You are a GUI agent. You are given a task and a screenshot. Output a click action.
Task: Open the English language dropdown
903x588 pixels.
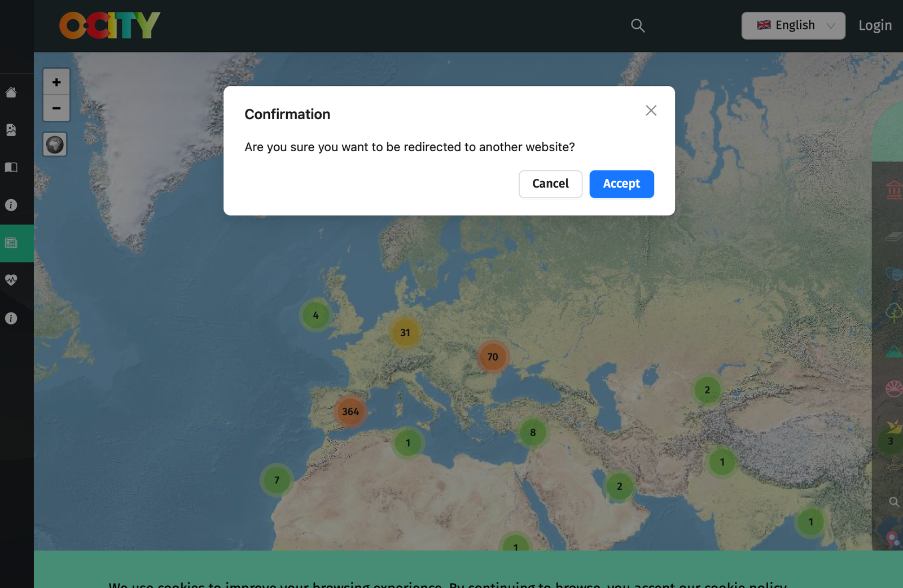[793, 25]
